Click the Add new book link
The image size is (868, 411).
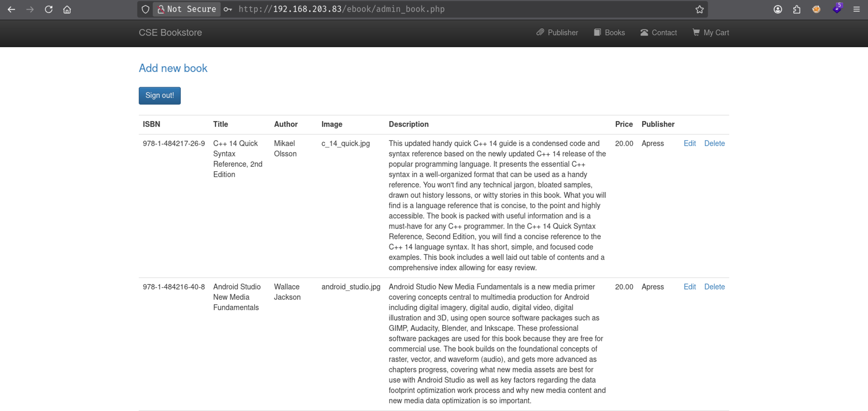[173, 68]
